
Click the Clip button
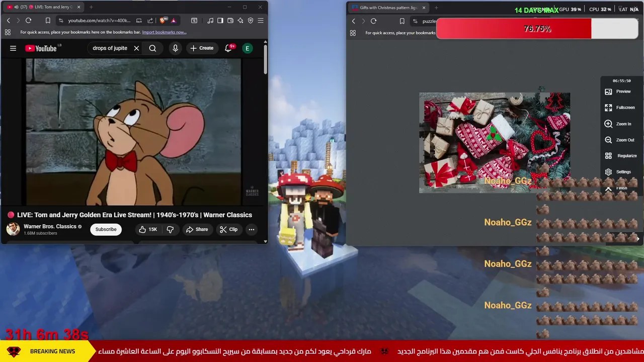point(229,229)
